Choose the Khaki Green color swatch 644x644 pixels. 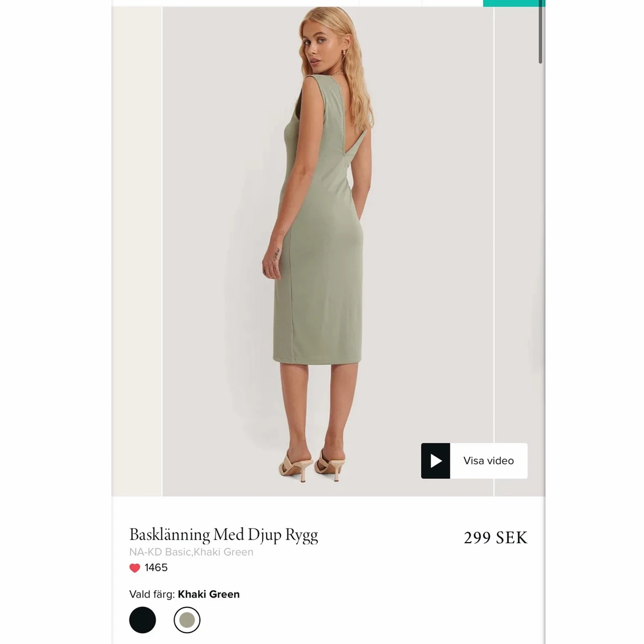coord(187,620)
